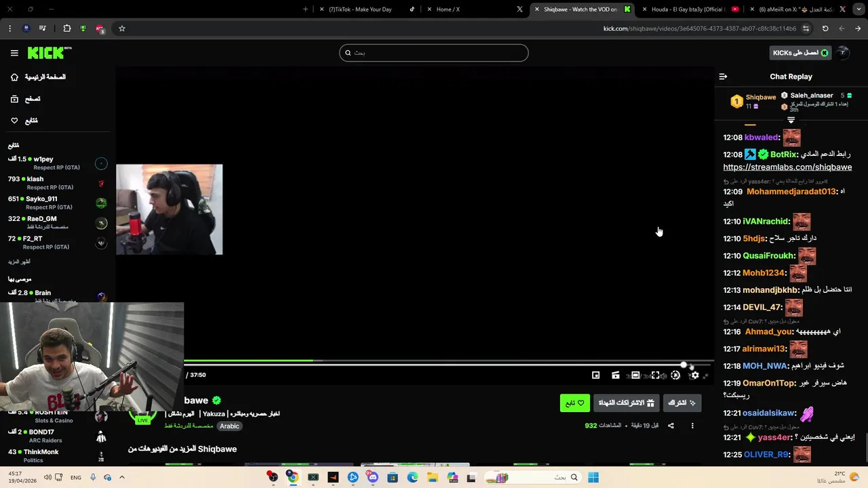Open video settings gear
This screenshot has width=868, height=488.
coord(694,375)
